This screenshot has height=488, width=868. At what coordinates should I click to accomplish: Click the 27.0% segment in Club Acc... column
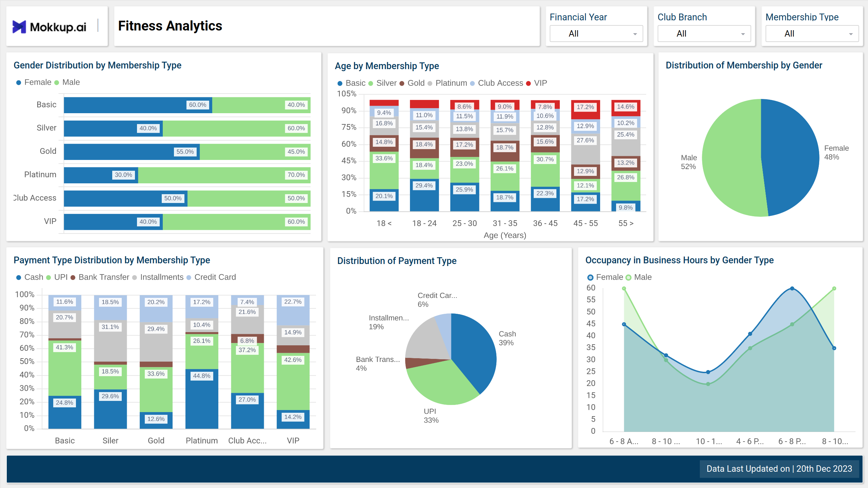point(248,411)
